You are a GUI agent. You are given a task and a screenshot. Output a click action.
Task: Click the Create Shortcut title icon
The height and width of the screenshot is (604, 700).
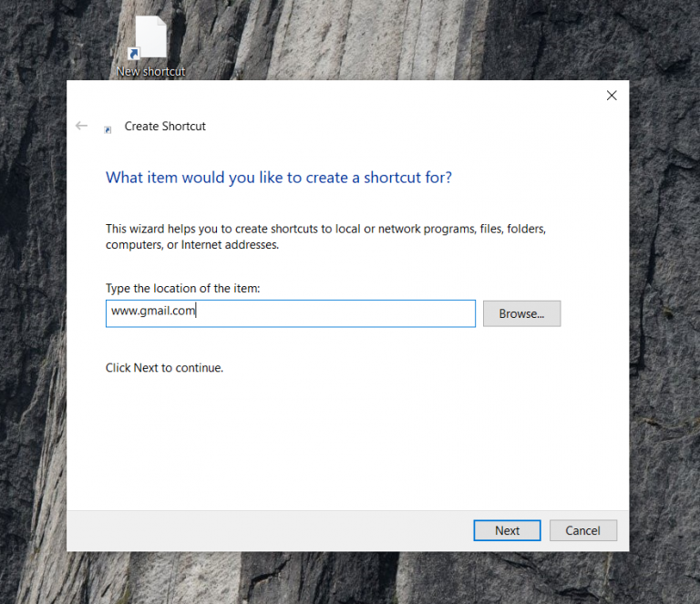[x=108, y=129]
